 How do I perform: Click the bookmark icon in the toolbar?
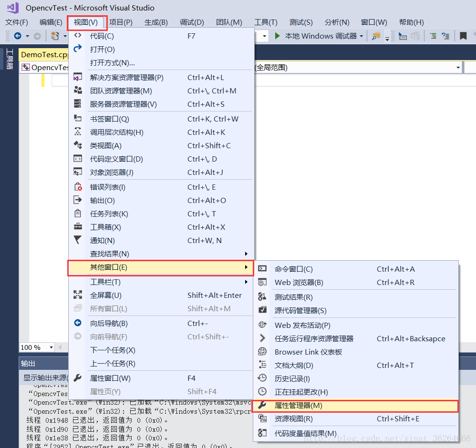463,36
